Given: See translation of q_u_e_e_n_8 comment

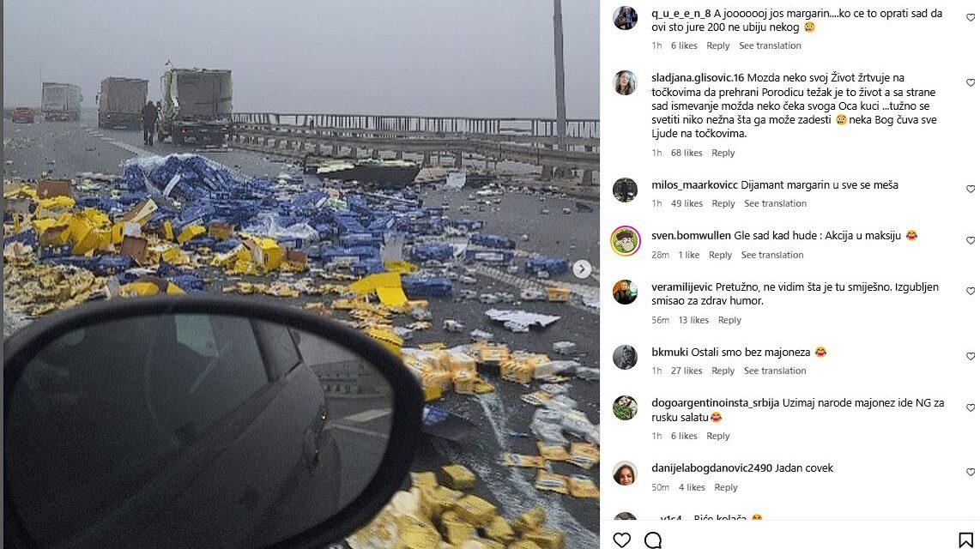Looking at the screenshot, I should pos(770,45).
